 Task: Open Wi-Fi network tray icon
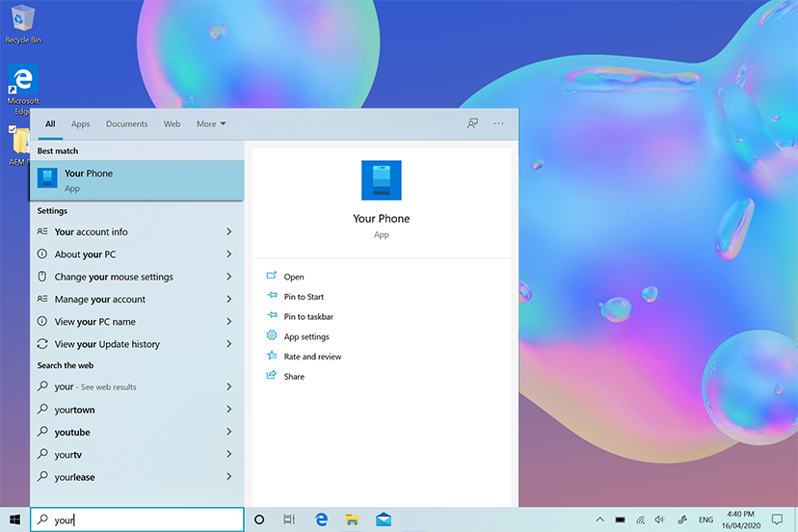tap(640, 519)
